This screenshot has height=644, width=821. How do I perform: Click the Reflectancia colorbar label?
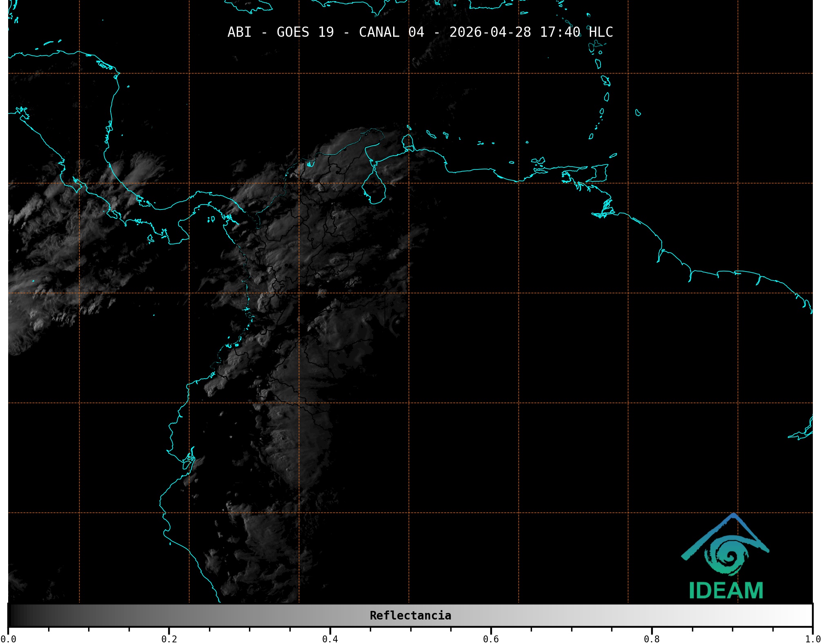tap(410, 615)
